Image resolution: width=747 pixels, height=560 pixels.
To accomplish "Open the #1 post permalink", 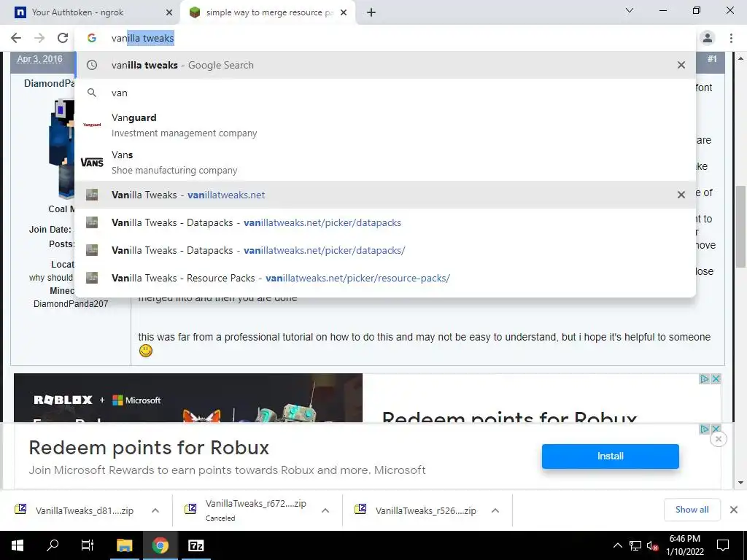I will (x=712, y=58).
